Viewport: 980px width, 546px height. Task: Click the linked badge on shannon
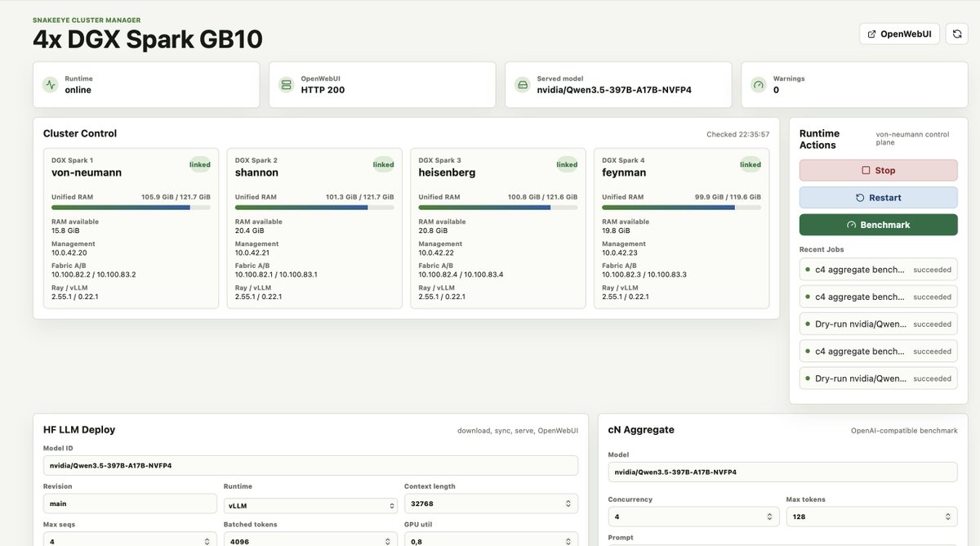(384, 164)
